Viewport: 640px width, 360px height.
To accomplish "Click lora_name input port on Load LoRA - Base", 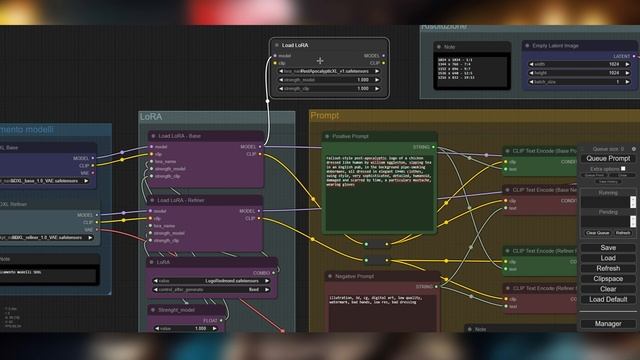I will (151, 161).
